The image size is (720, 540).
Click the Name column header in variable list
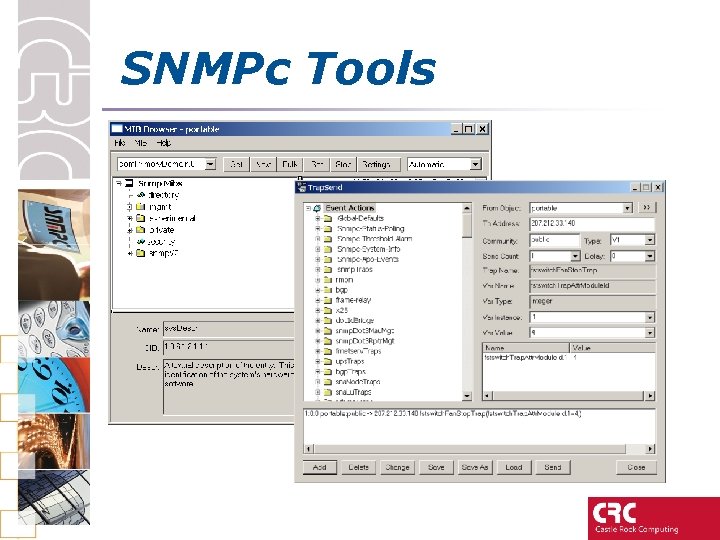pos(526,348)
